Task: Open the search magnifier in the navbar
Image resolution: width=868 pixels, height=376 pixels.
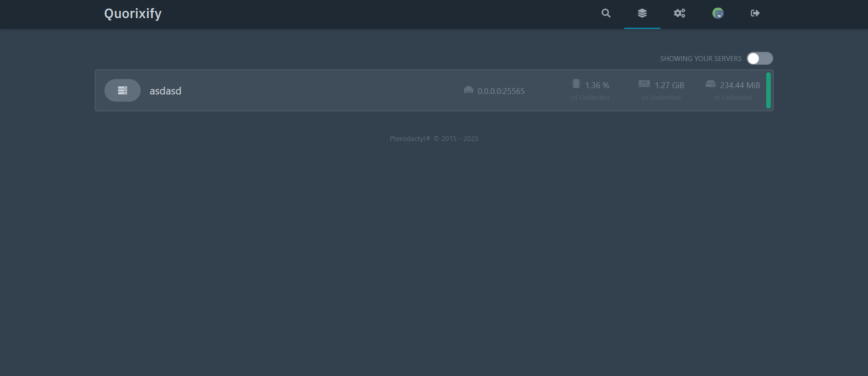Action: point(606,14)
